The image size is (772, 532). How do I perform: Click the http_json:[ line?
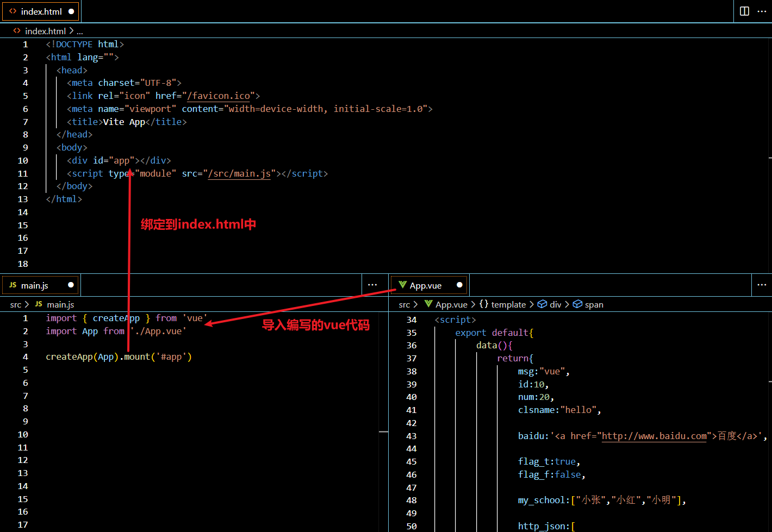pyautogui.click(x=546, y=526)
